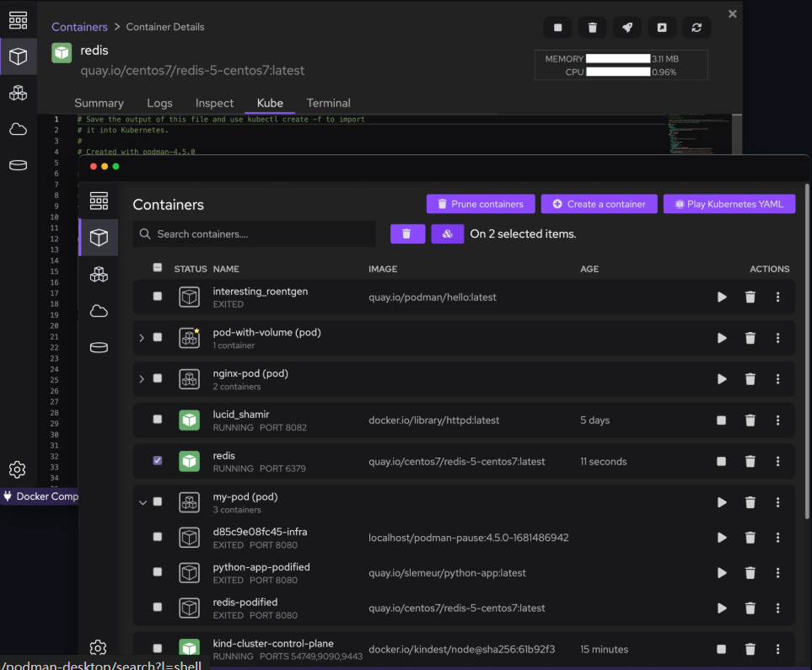Start the my-pod pod

[x=722, y=502]
